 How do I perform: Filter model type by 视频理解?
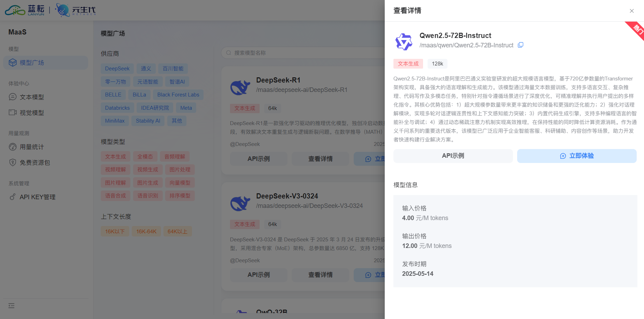pos(115,170)
